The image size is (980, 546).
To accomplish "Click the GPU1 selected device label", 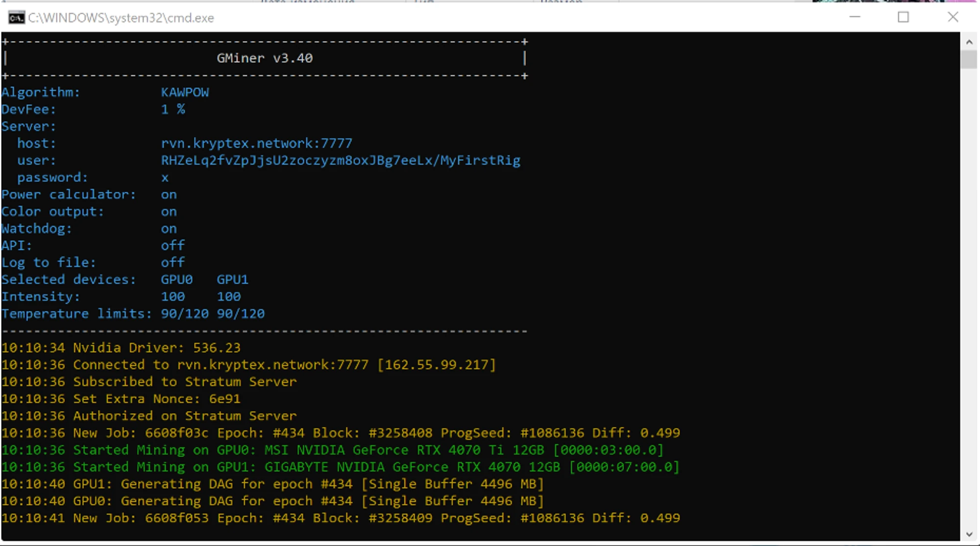I will click(x=232, y=280).
